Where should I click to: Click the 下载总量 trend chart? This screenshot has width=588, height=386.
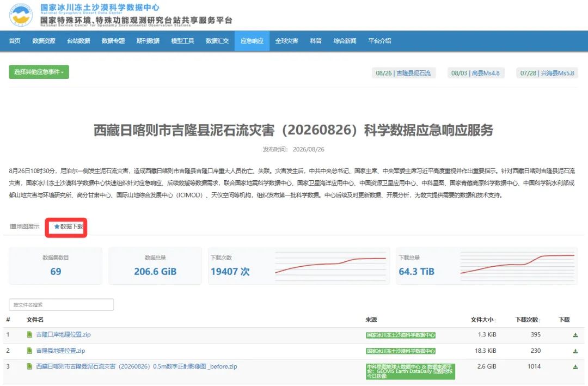(x=518, y=266)
